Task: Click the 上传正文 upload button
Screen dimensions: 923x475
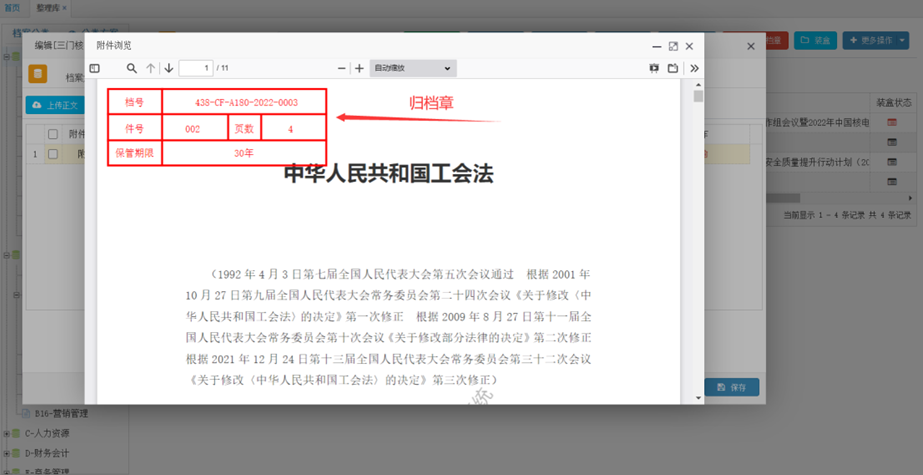Action: coord(55,105)
